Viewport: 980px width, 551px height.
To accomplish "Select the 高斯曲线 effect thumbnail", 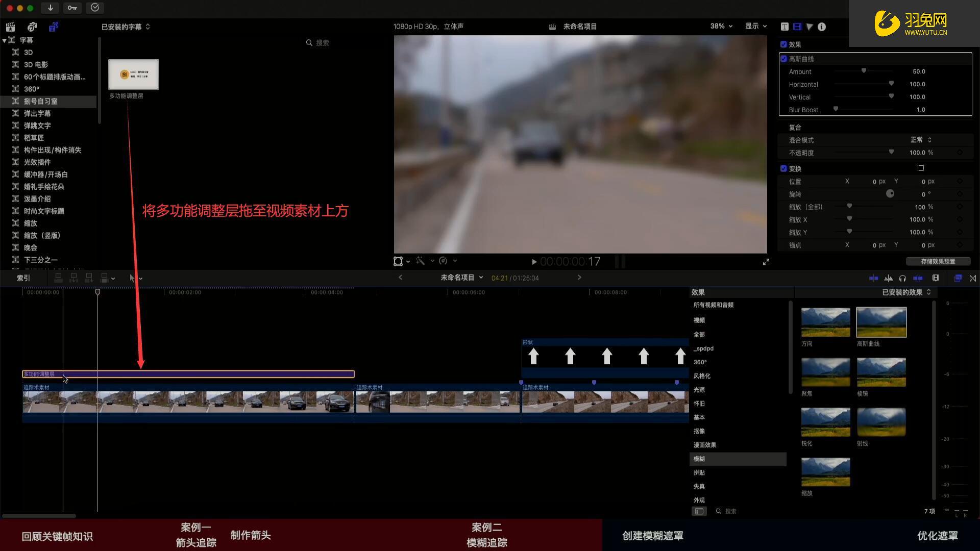I will click(x=881, y=322).
